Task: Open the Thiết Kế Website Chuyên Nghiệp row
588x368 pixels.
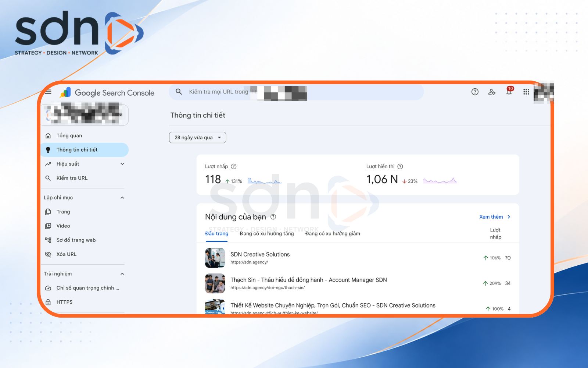Action: [x=358, y=307]
